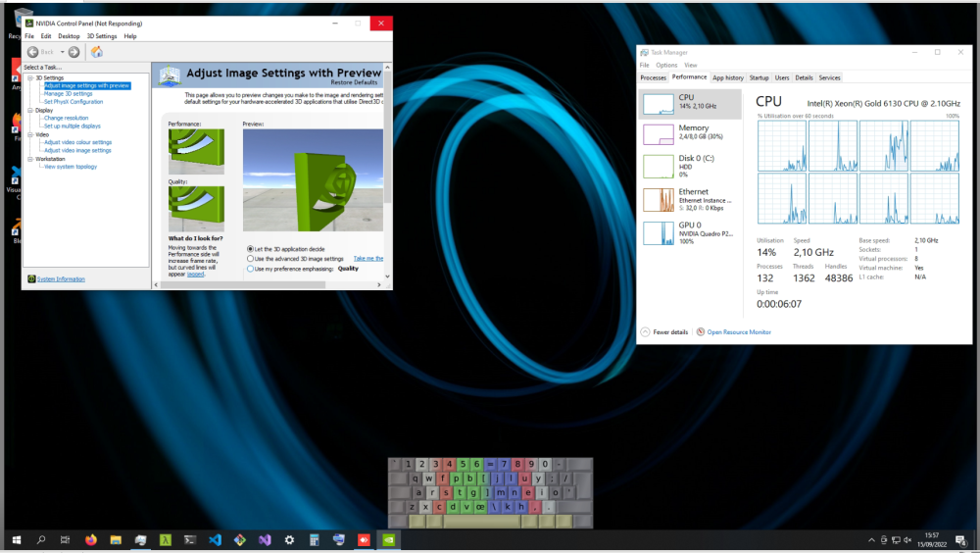The width and height of the screenshot is (980, 553).
Task: Switch to Processes tab in Task Manager
Action: (653, 78)
